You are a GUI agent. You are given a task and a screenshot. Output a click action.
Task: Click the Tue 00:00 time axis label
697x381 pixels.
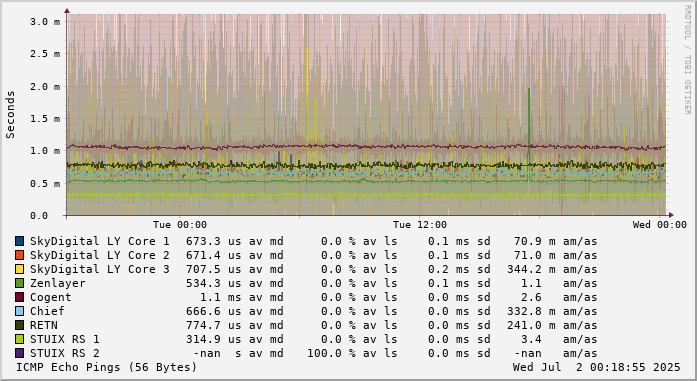click(180, 225)
